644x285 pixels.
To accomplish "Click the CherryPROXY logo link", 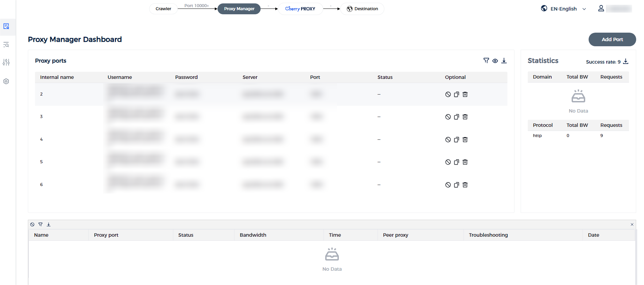I will 300,9.
